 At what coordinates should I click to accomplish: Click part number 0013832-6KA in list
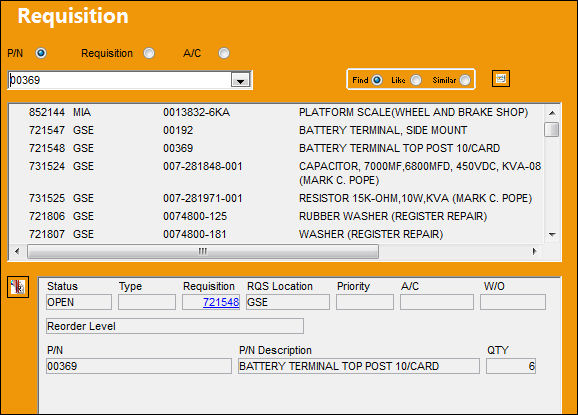tap(196, 112)
